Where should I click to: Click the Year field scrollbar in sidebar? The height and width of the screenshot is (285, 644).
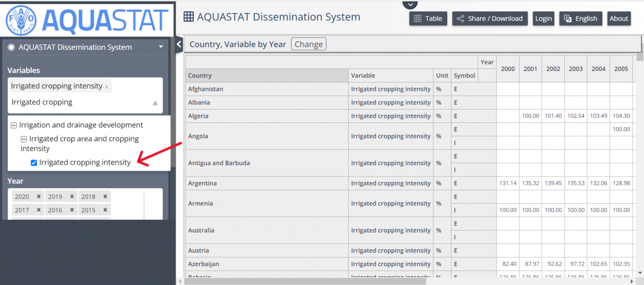144,206
